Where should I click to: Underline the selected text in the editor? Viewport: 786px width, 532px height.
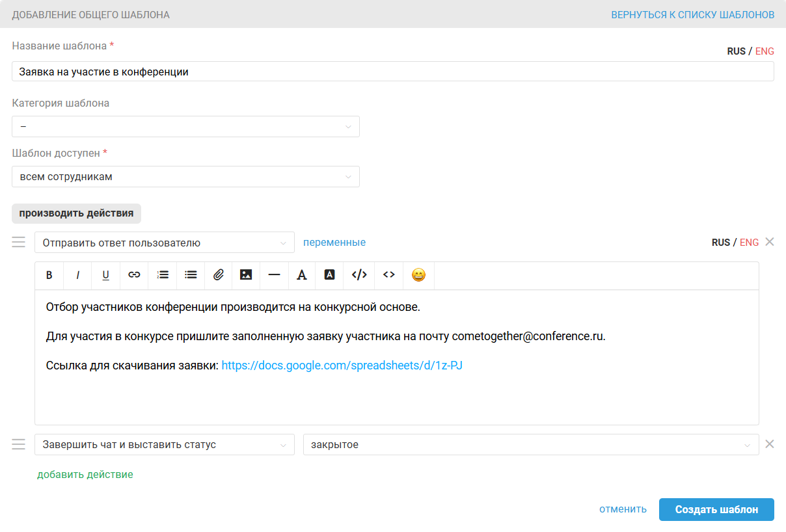(105, 275)
